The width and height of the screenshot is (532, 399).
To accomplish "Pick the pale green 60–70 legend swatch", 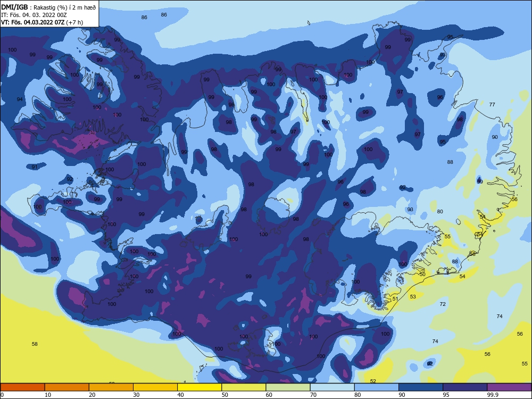I will point(288,387).
